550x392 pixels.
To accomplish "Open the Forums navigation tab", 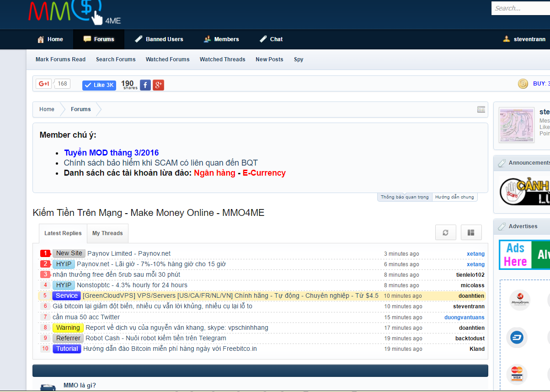I will 99,39.
